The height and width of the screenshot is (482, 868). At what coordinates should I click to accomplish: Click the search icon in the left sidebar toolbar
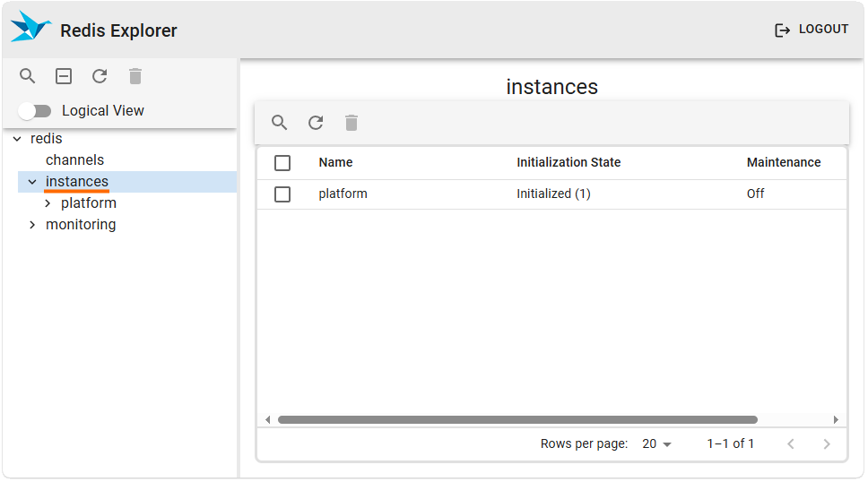pyautogui.click(x=28, y=76)
